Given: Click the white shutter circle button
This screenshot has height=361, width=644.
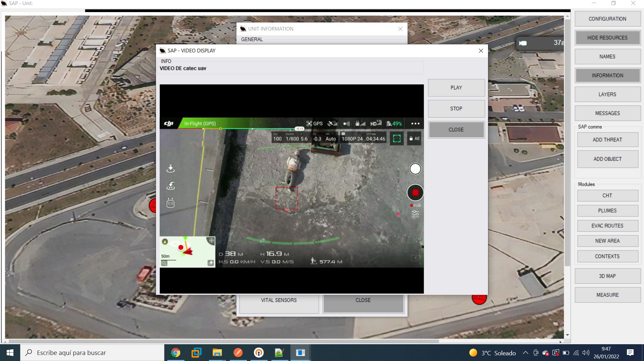Looking at the screenshot, I should (415, 169).
